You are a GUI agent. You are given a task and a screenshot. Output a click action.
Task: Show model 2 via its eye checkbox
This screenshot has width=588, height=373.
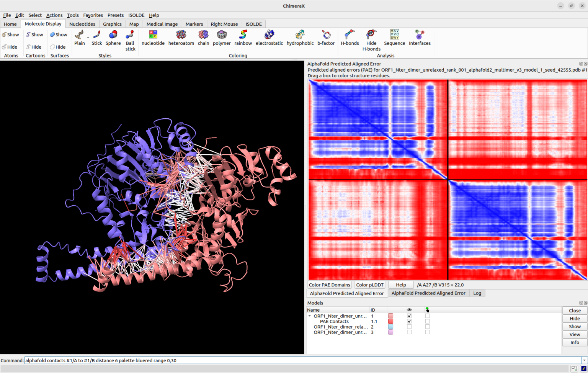click(409, 327)
